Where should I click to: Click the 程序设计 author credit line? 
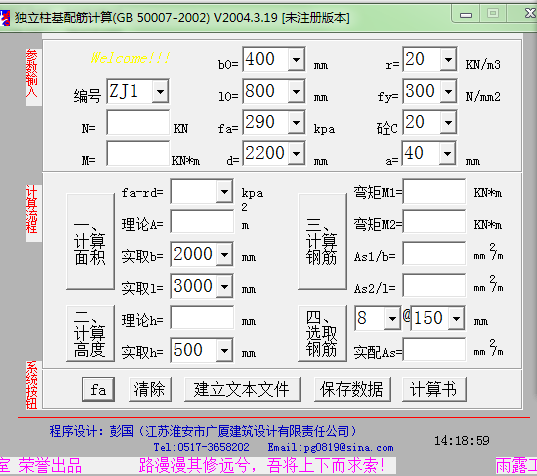click(x=203, y=431)
